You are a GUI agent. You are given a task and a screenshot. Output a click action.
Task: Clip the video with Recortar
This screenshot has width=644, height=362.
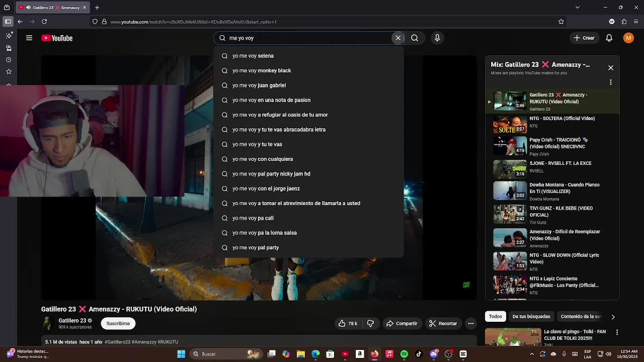[x=443, y=323]
